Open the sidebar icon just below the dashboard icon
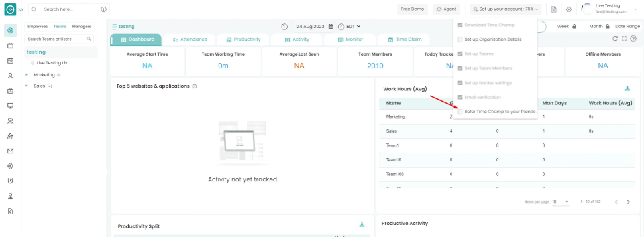Screen dimensions: 644x237 10,46
